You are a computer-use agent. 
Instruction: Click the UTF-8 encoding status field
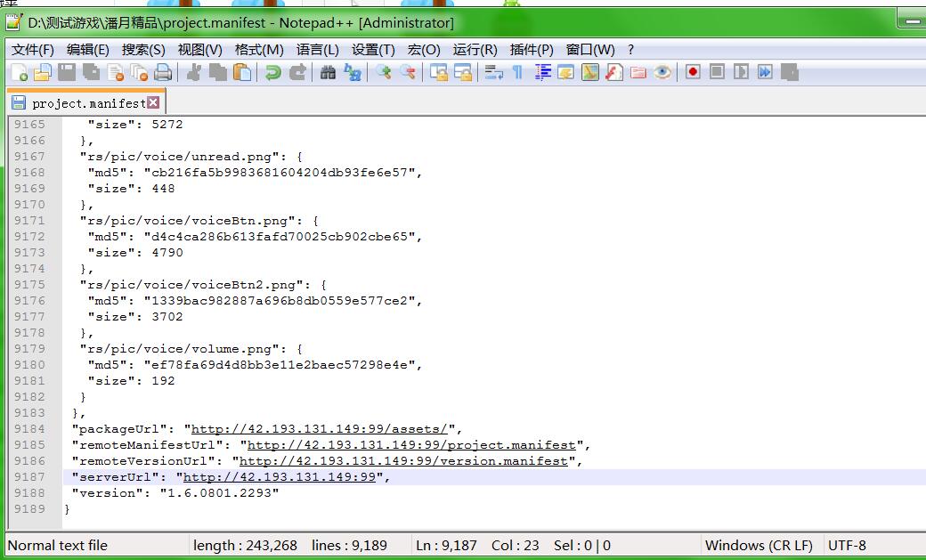847,546
